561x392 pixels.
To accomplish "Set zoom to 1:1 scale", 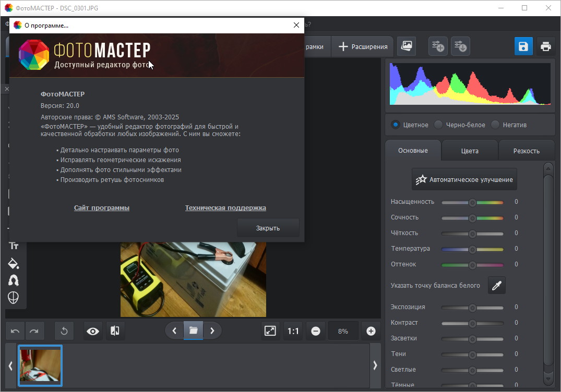I will coord(293,331).
